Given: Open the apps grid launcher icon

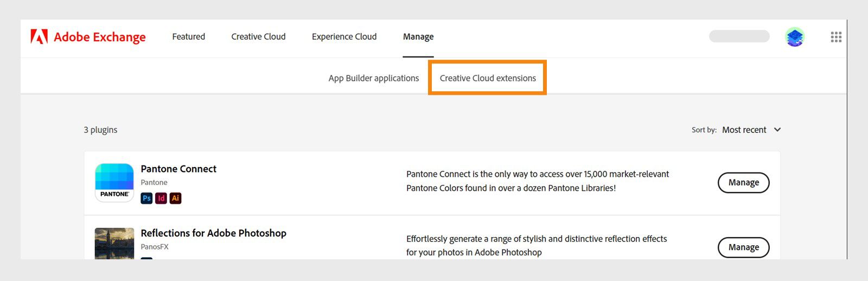Looking at the screenshot, I should pos(836,37).
